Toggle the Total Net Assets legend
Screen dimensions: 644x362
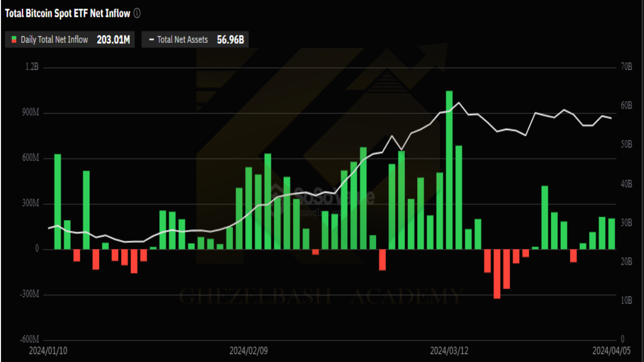(195, 40)
